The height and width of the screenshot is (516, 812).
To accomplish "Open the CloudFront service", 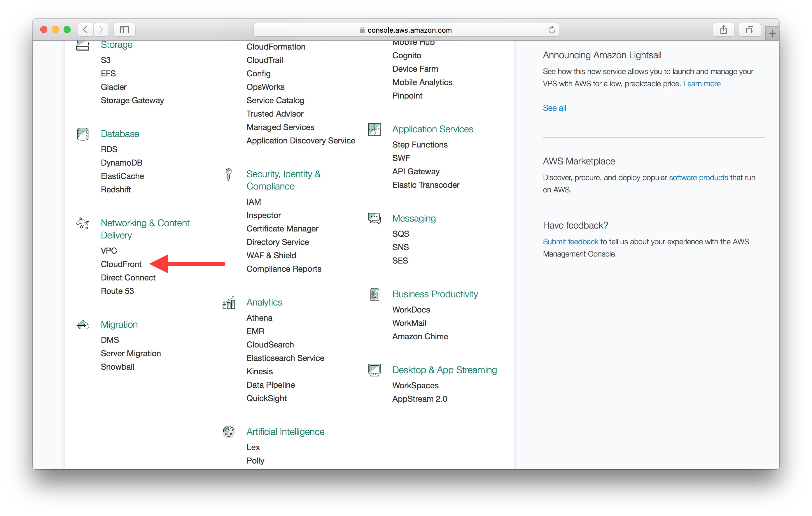I will [121, 264].
